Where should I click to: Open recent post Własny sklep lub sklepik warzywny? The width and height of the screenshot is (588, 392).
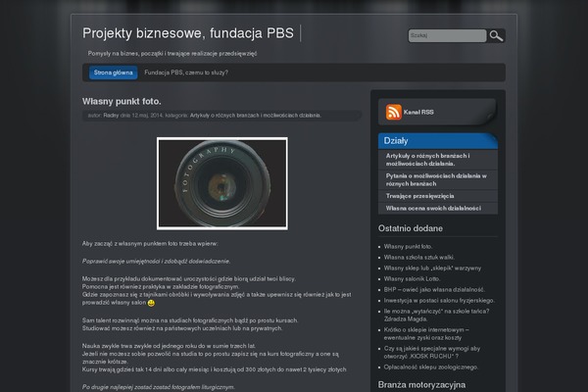(x=432, y=269)
